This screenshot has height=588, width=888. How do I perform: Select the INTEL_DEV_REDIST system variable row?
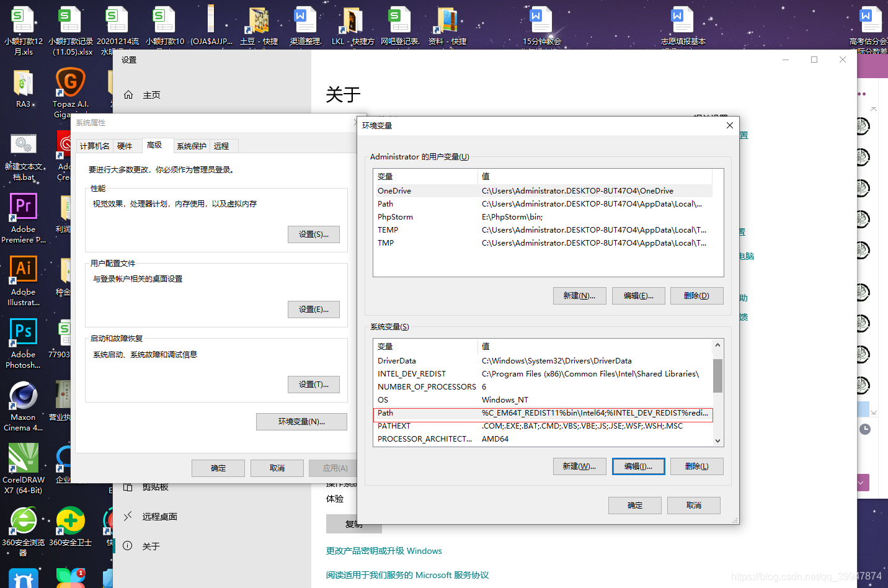[x=543, y=374]
